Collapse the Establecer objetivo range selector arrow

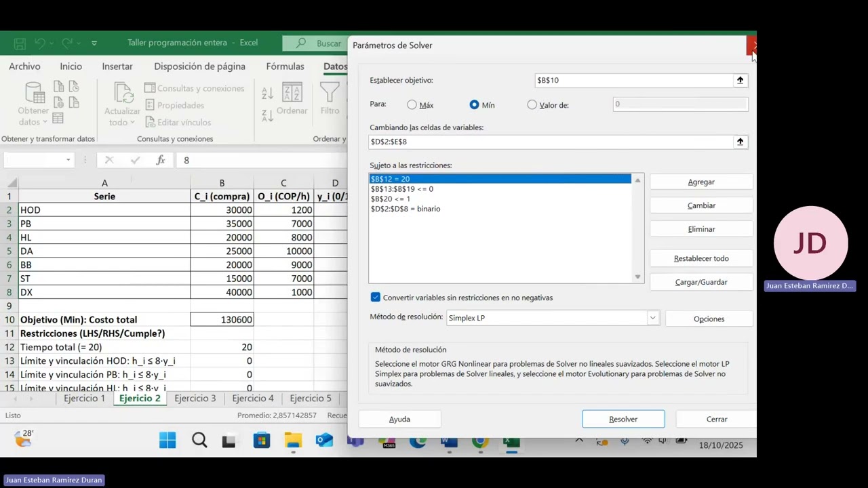tap(740, 80)
